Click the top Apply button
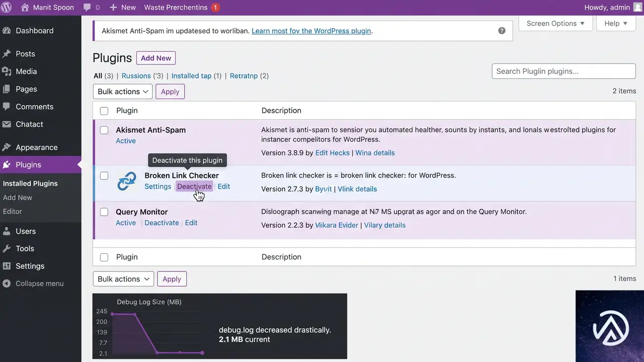 coord(170,92)
